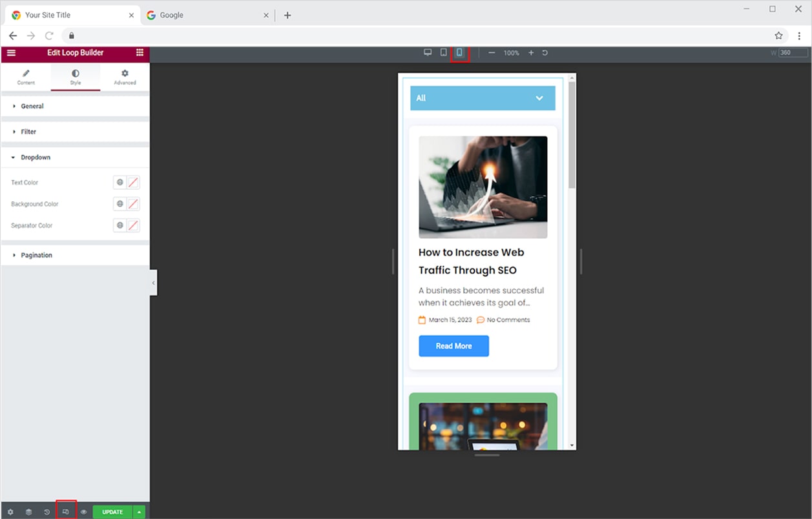Open the Navigator layers icon
Viewport: 812px width, 519px height.
pyautogui.click(x=29, y=512)
